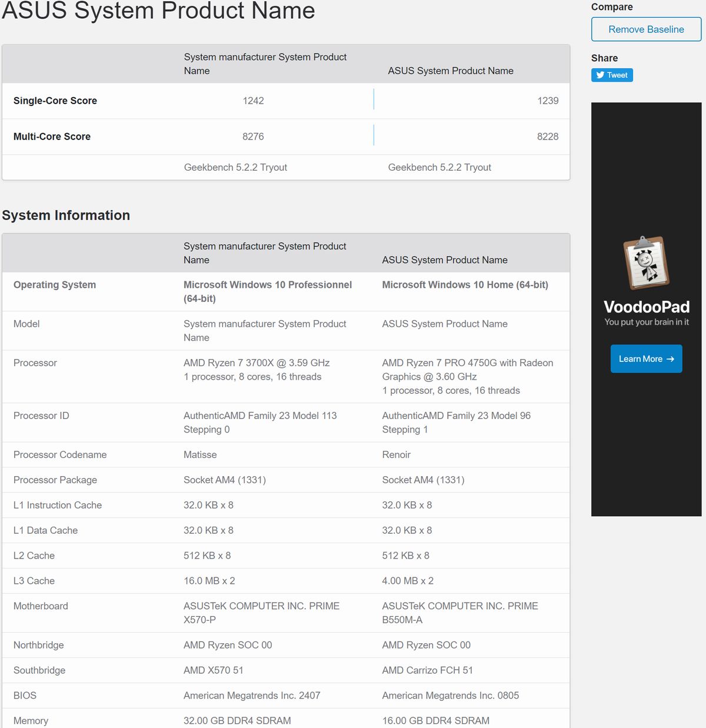This screenshot has height=728, width=706.
Task: Click the 'Northbridge' row label
Action: coord(39,646)
